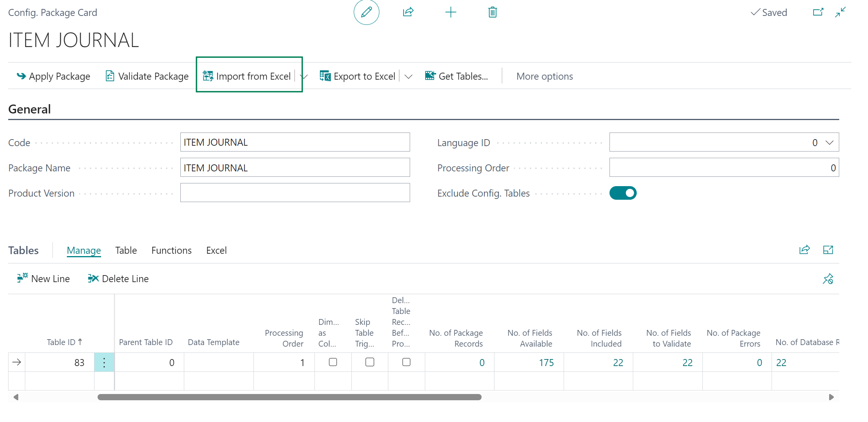Click the Delete Line icon

tap(93, 278)
